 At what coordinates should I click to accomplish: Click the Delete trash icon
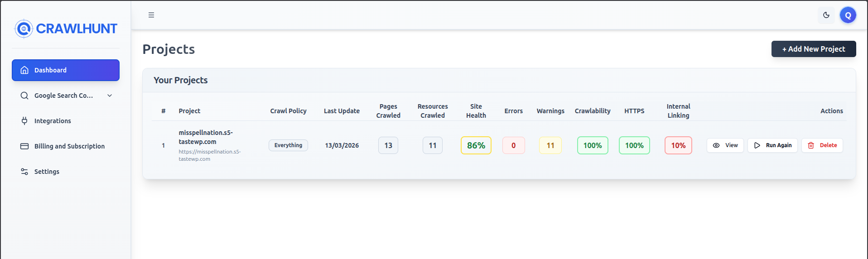(x=811, y=145)
